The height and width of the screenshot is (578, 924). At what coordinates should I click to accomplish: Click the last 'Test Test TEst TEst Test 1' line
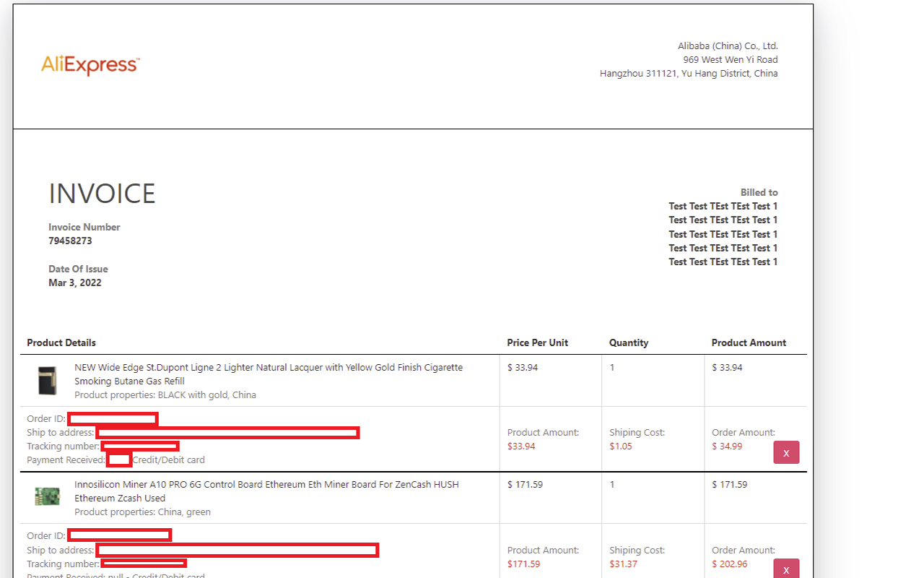723,262
